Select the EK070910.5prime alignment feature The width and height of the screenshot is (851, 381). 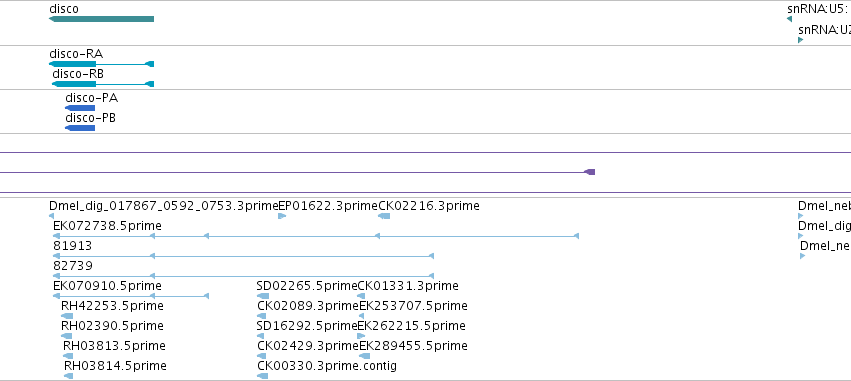(131, 296)
